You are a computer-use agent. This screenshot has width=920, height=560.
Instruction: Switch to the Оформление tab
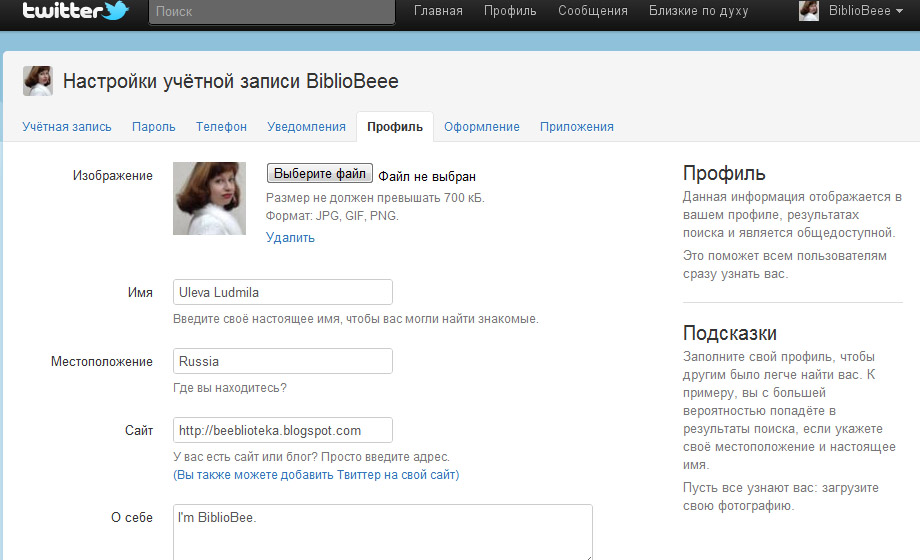click(x=482, y=127)
